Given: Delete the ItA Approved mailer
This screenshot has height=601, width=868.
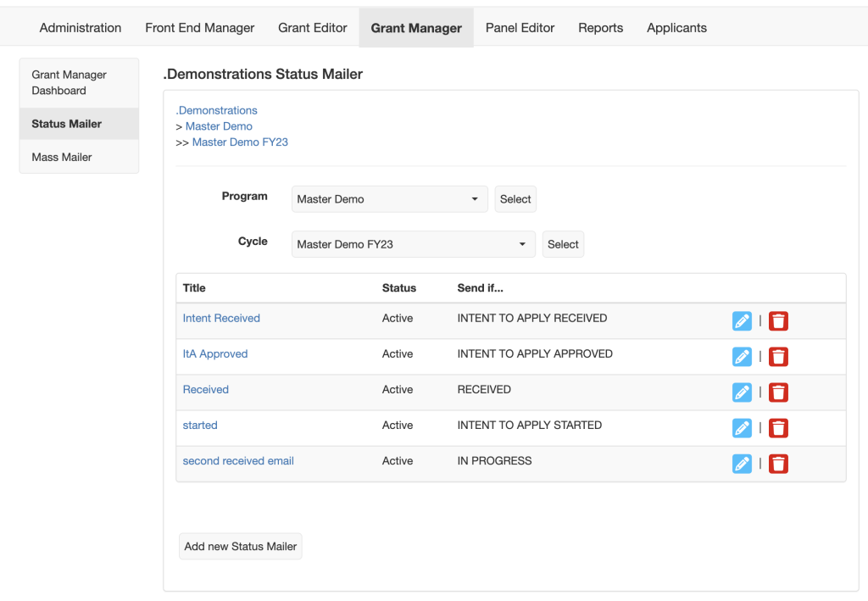Looking at the screenshot, I should tap(778, 356).
